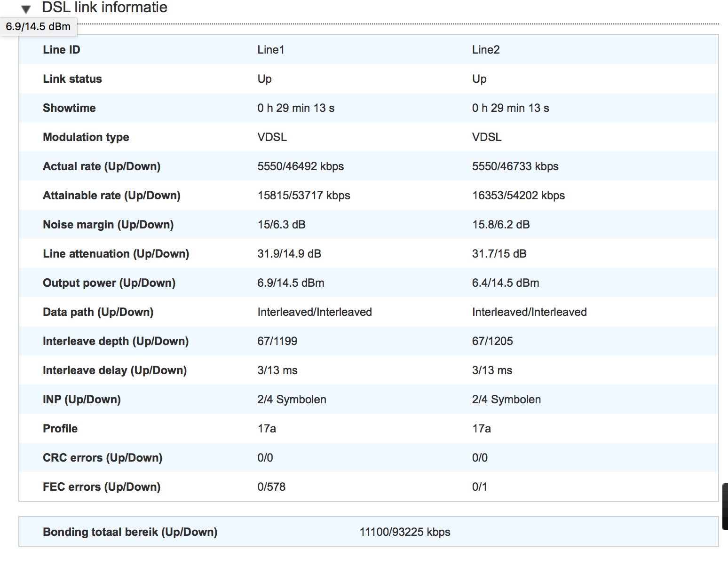Select the Line ID row label

pyautogui.click(x=62, y=49)
